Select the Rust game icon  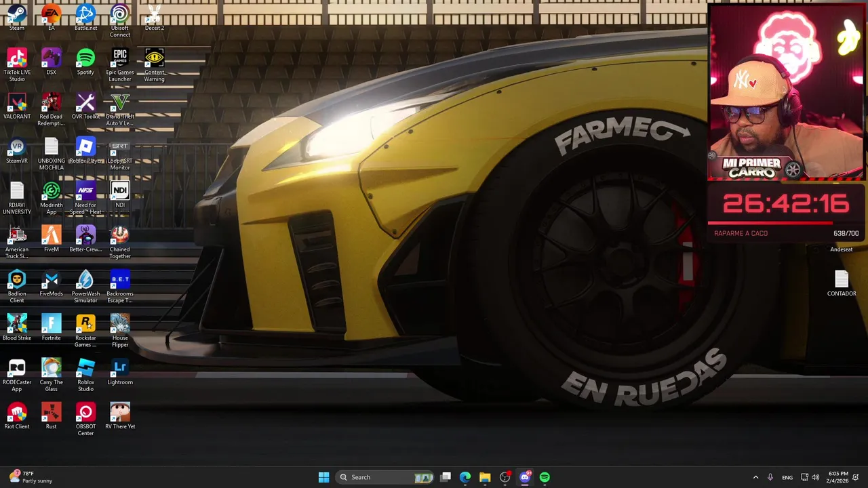(51, 416)
